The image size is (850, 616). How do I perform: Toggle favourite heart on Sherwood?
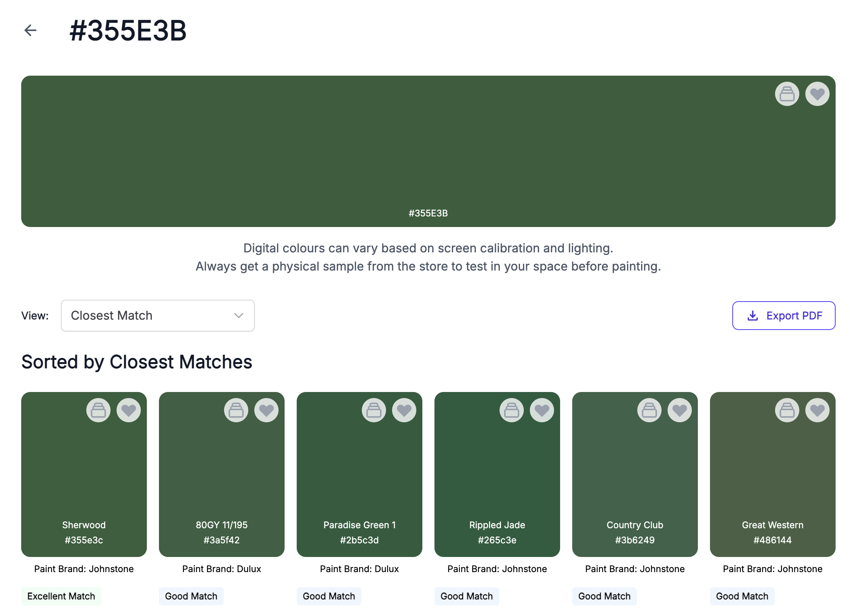click(129, 410)
